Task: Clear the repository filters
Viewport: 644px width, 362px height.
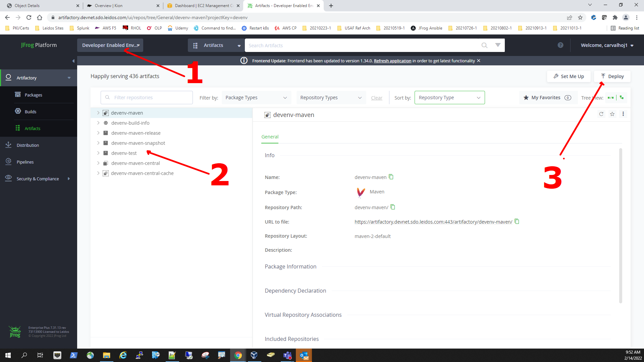Action: [x=376, y=98]
